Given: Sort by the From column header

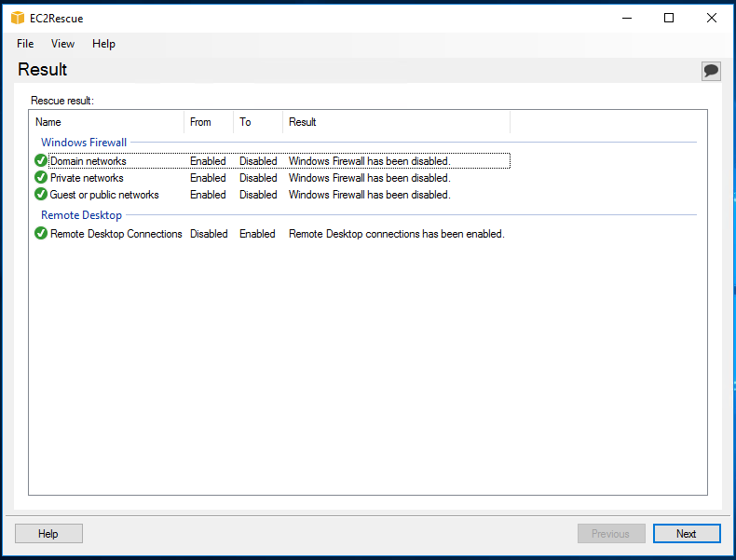Looking at the screenshot, I should (209, 122).
